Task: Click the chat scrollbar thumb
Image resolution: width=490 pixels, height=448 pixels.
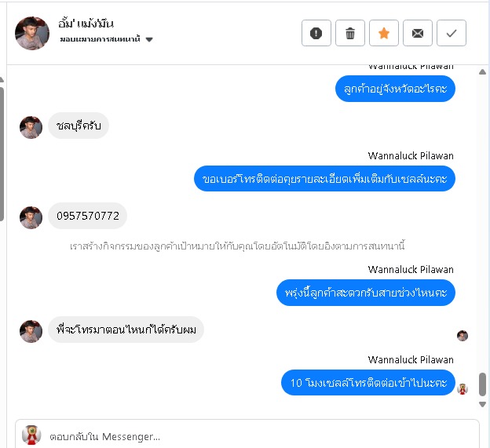Action: point(482,384)
